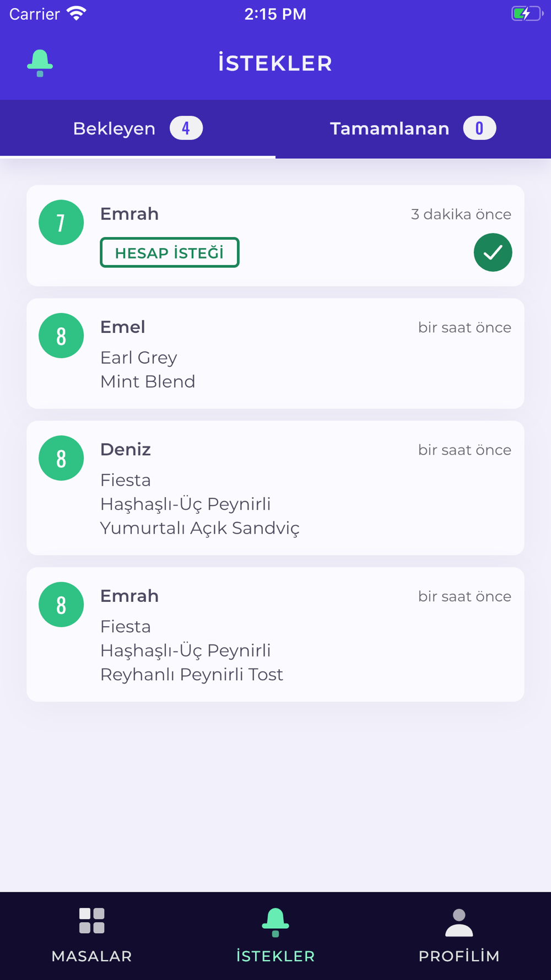Open Deniz's Yumurtalı Açık Sandviç order
This screenshot has width=551, height=980.
[x=275, y=488]
